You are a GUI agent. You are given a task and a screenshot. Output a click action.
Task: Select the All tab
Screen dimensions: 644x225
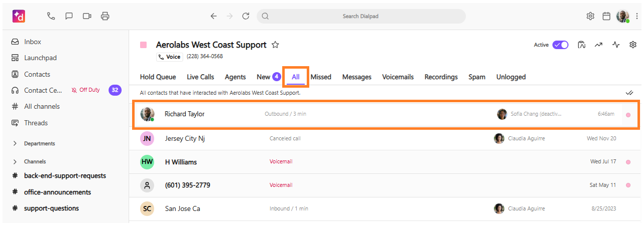[x=296, y=77]
